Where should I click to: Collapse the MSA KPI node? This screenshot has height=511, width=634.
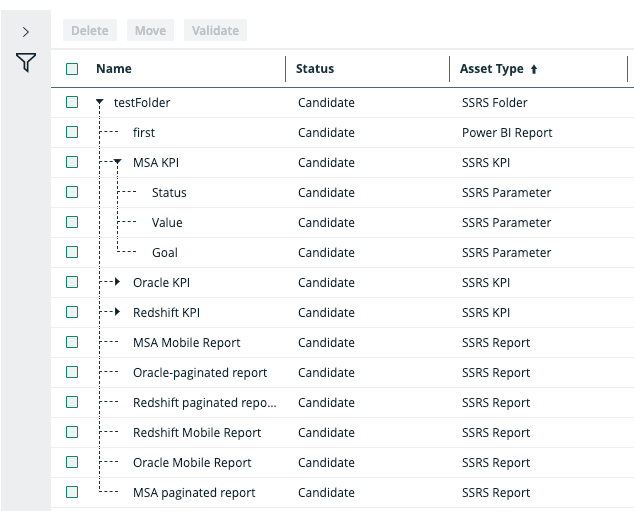(118, 162)
